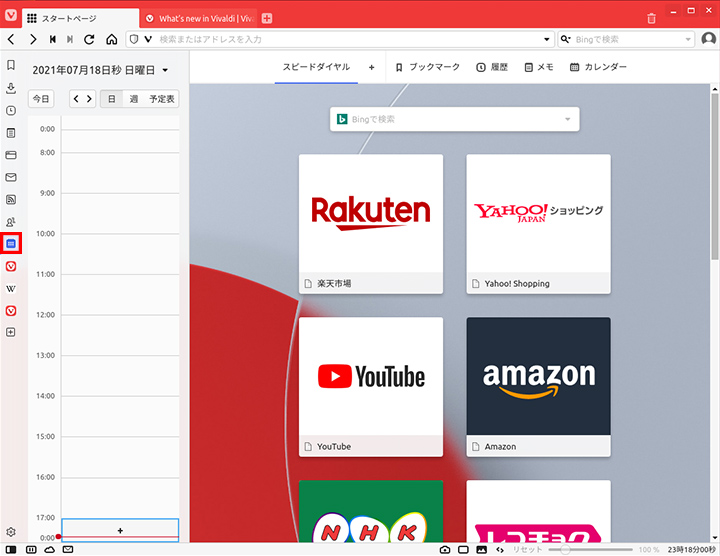This screenshot has width=720, height=556.
Task: Open カレンダー on start page
Action: tap(598, 67)
